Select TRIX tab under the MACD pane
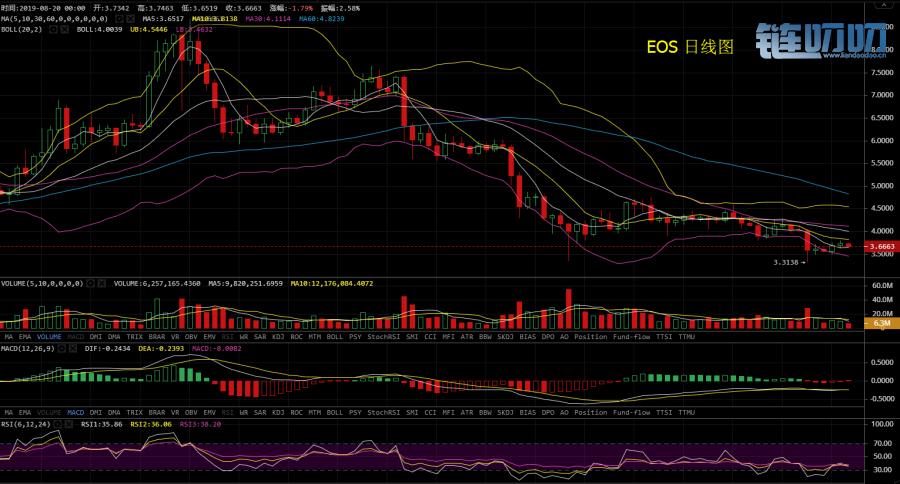Image resolution: width=900 pixels, height=484 pixels. click(134, 413)
